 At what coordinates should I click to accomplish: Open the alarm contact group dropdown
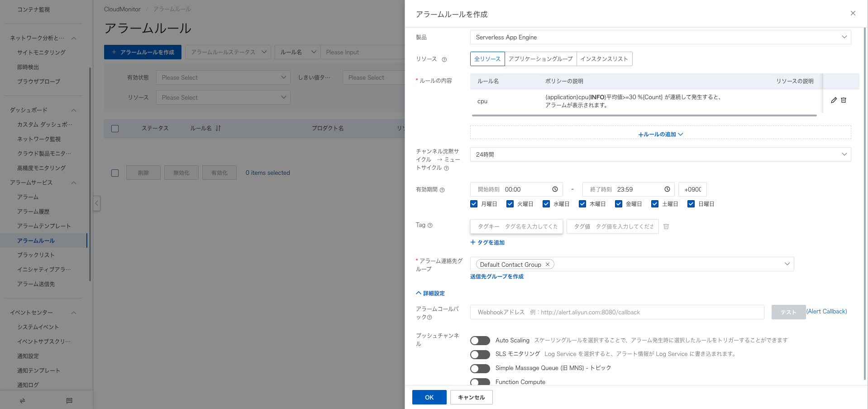point(632,264)
